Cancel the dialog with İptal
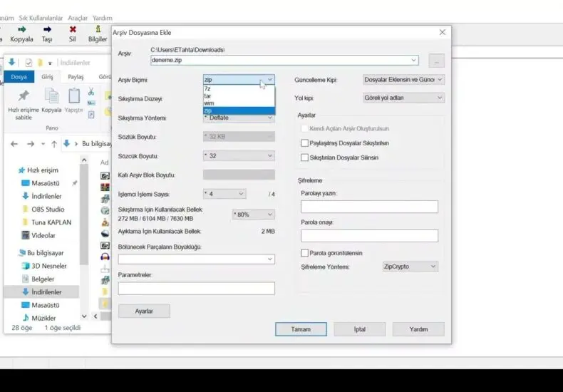Viewport: 563px width, 392px height. [x=360, y=329]
